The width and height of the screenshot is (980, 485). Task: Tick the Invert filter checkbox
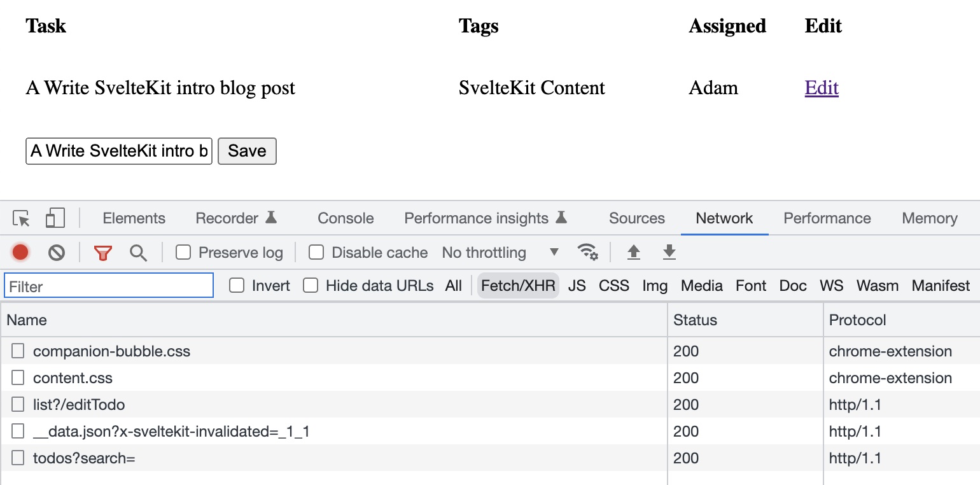pos(237,286)
